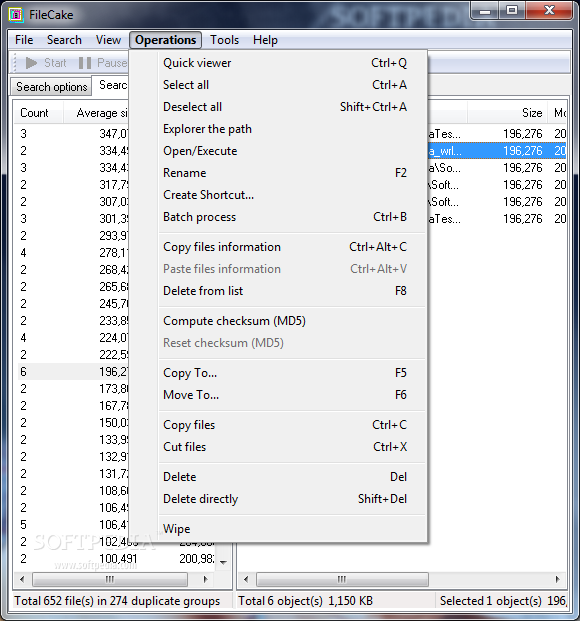Select group row with count 6
Screen dimensions: 580x621
(74, 371)
